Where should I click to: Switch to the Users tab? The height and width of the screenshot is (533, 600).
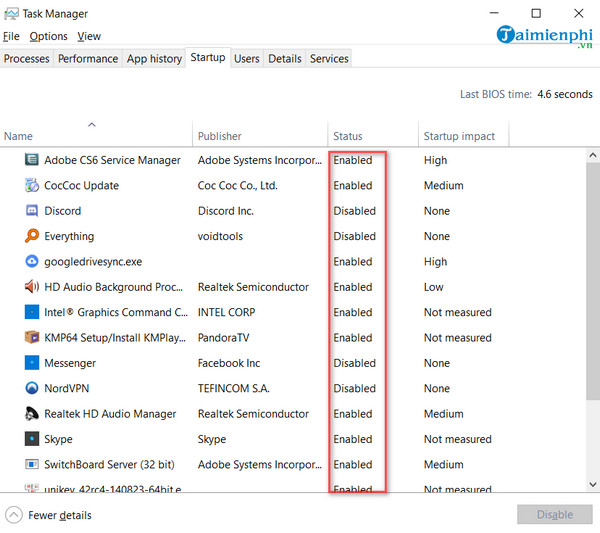click(246, 59)
